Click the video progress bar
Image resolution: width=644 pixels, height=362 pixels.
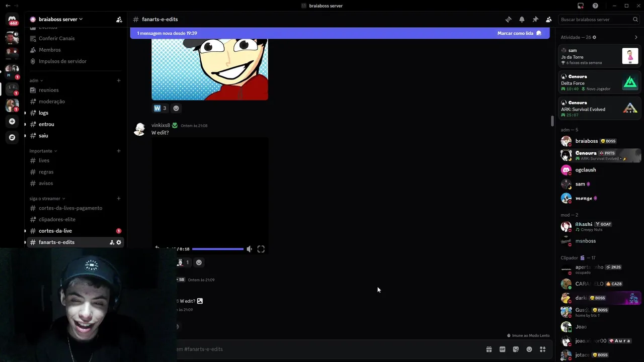(218, 249)
